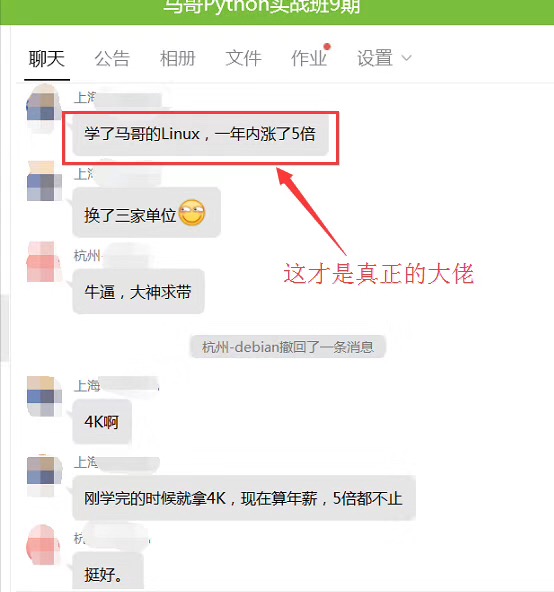
Task: Click the 杭州-debian撤回了一条消息 system notice
Action: pos(287,347)
